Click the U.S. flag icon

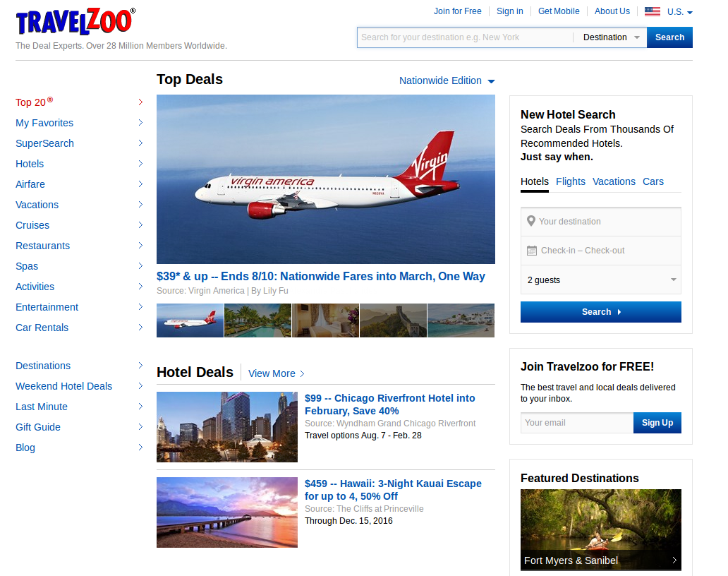click(x=653, y=11)
